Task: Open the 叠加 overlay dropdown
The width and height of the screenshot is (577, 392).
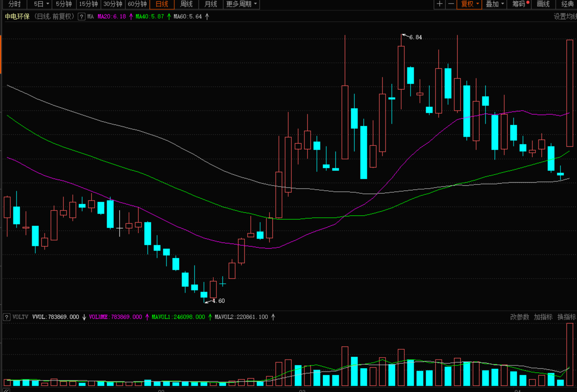Action: pyautogui.click(x=494, y=4)
